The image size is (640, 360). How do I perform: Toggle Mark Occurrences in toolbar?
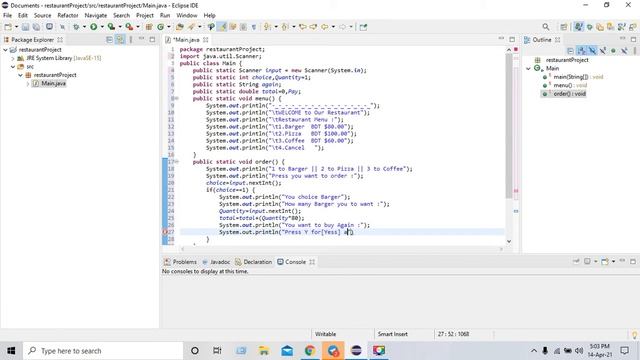pyautogui.click(x=222, y=27)
